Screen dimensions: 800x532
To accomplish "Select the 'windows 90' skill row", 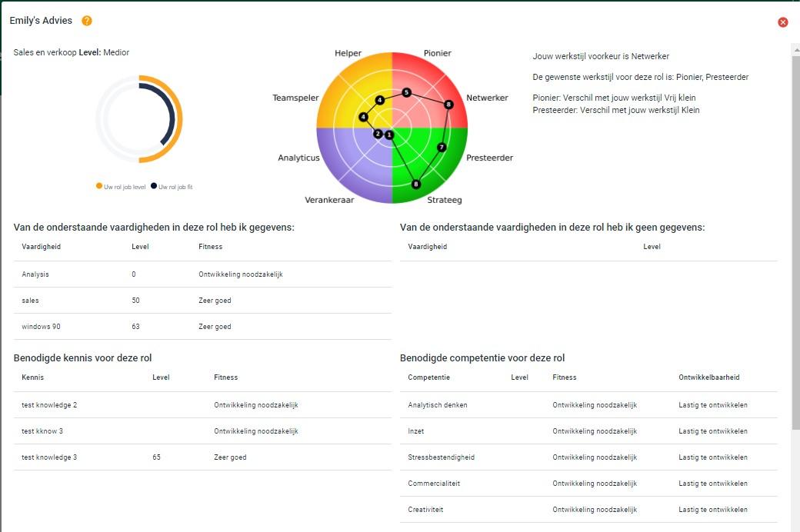I will (x=42, y=327).
